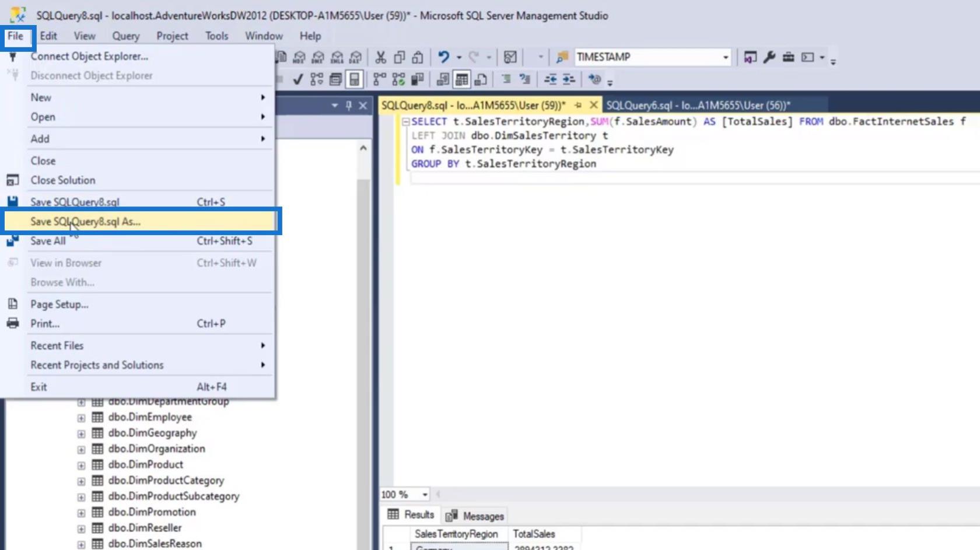The image size is (980, 550).
Task: Open the Undo history dropdown arrow
Action: coord(459,57)
